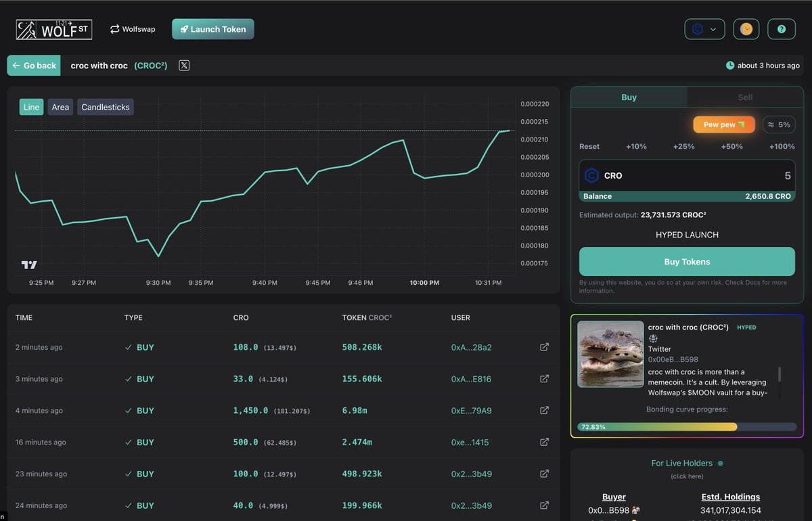Screen dimensions: 812x521
Task: Go back to the previous page
Action: click(34, 66)
